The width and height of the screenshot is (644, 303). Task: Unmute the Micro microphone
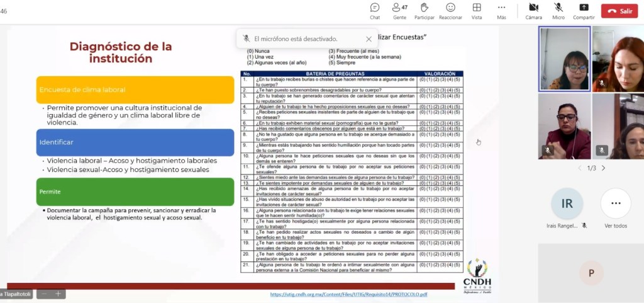558,11
